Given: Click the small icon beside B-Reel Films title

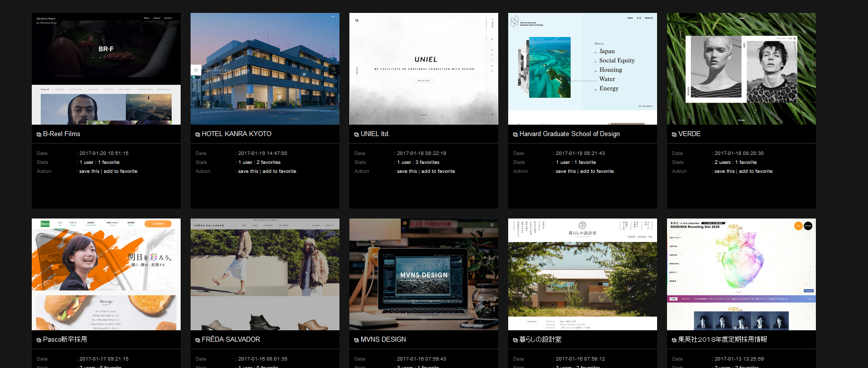Looking at the screenshot, I should 39,135.
